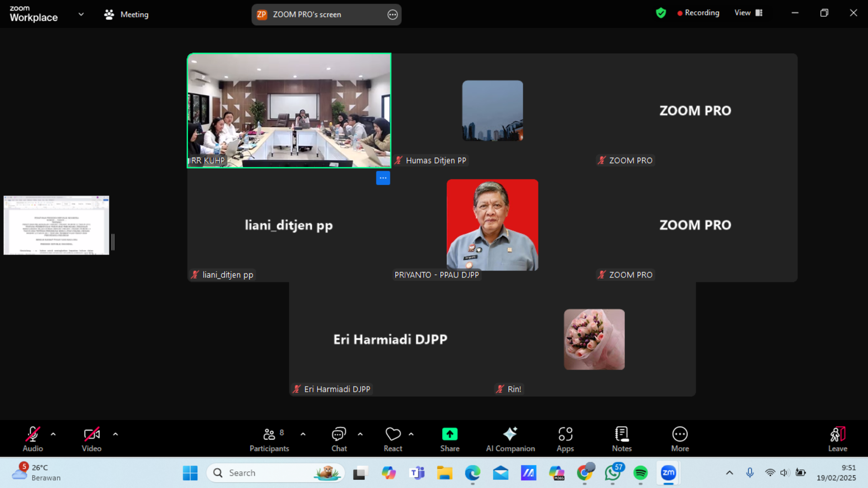Screen dimensions: 868x488
Task: Expand options arrow next to Participants
Action: 303,434
